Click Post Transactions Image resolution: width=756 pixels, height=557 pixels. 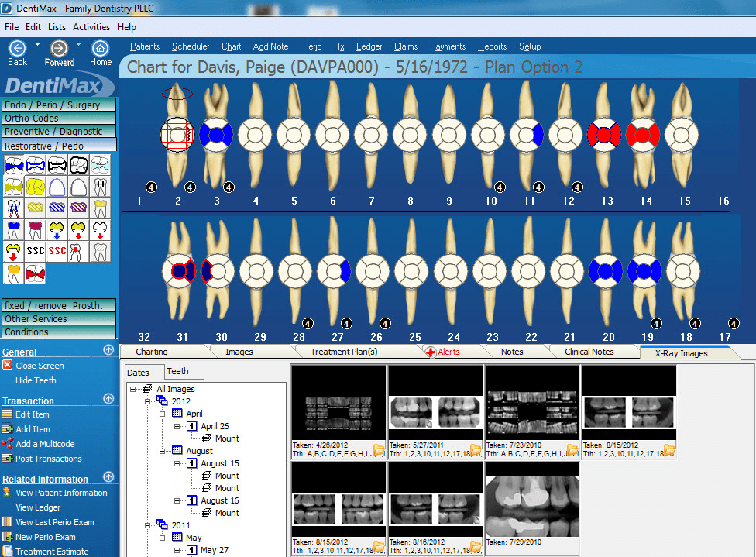48,459
